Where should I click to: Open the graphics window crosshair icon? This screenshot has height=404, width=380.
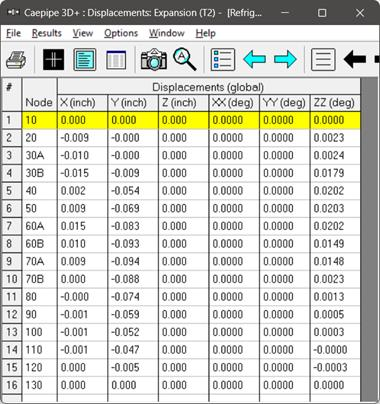coord(53,60)
